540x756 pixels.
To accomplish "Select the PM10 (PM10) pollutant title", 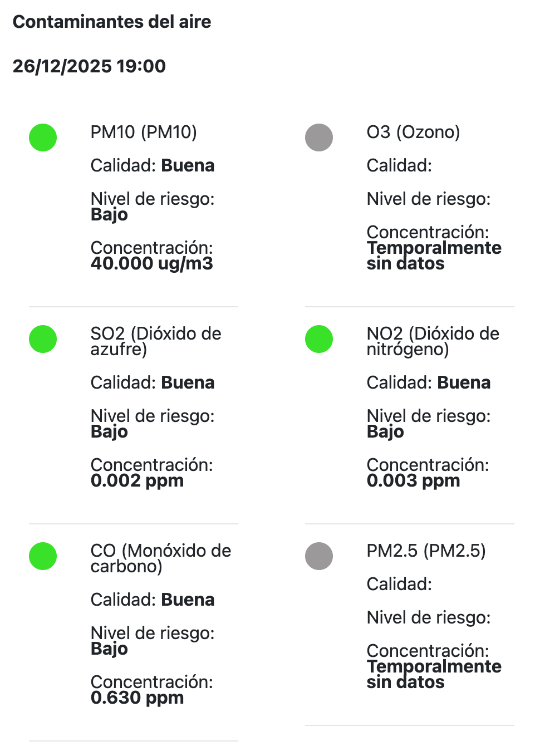I will [144, 132].
